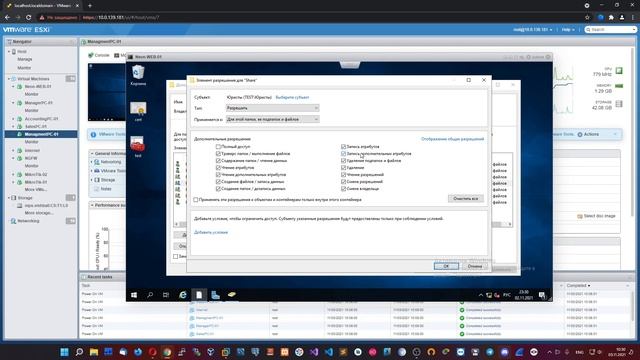Reload the browser page
This screenshot has width=640, height=360.
pyautogui.click(x=28, y=18)
